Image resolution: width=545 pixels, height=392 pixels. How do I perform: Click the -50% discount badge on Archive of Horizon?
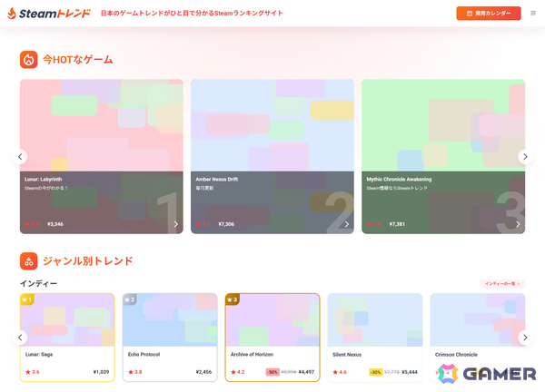[x=272, y=372]
